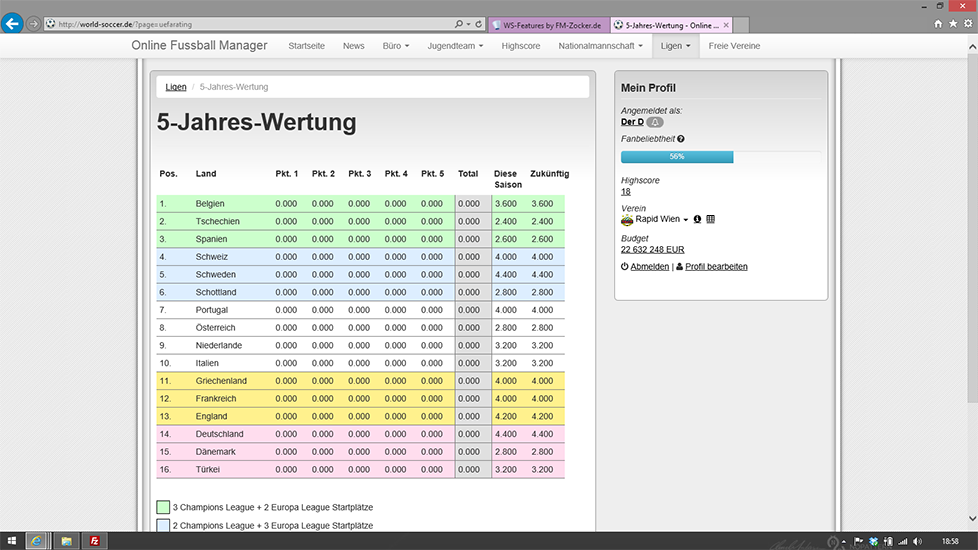978x550 pixels.
Task: Click the refresh icon in address bar
Action: 480,24
